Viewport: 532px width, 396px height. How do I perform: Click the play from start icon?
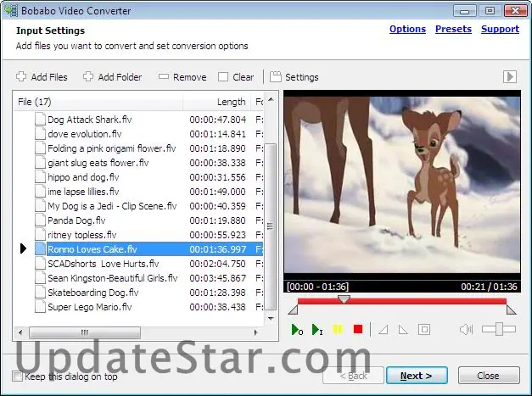(x=296, y=329)
